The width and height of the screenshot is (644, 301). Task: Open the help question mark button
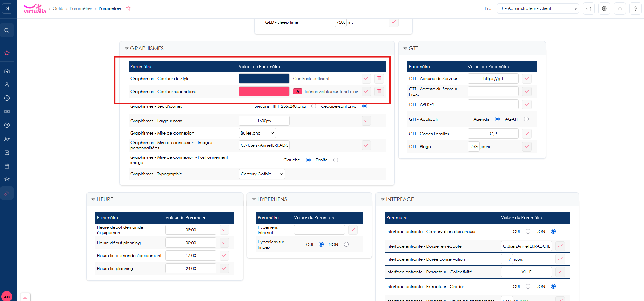click(636, 8)
